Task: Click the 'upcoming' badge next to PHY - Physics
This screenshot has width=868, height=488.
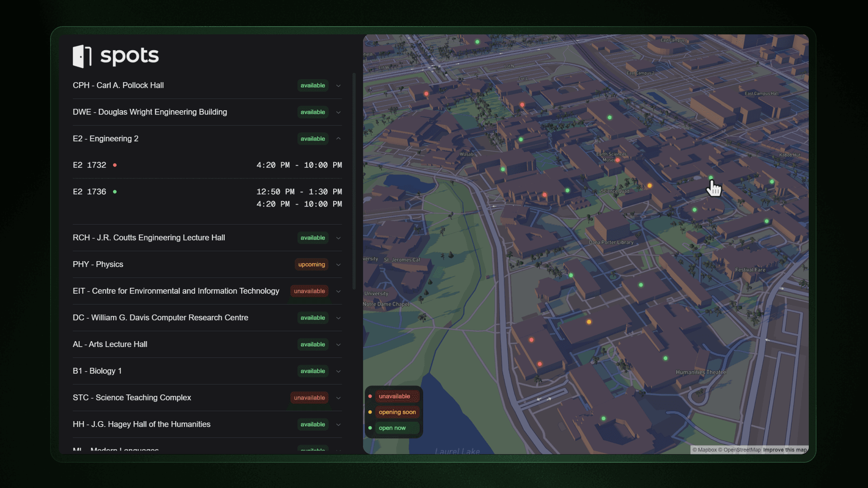Action: [x=311, y=264]
